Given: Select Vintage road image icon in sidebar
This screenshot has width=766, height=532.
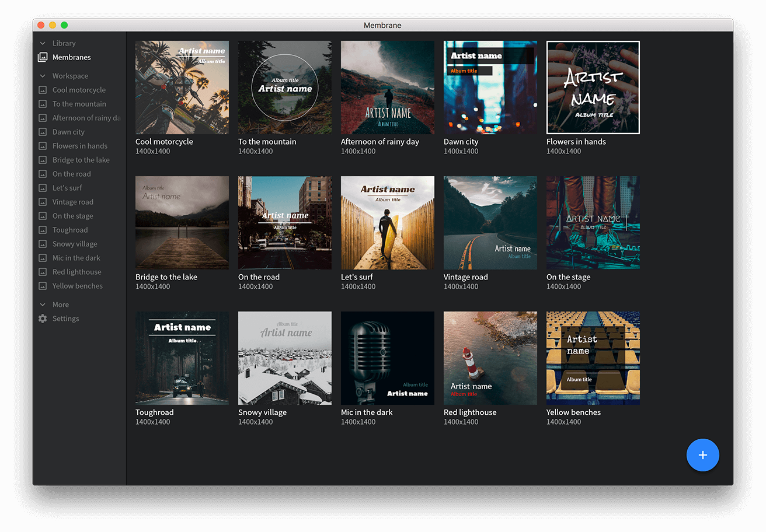Looking at the screenshot, I should 43,202.
